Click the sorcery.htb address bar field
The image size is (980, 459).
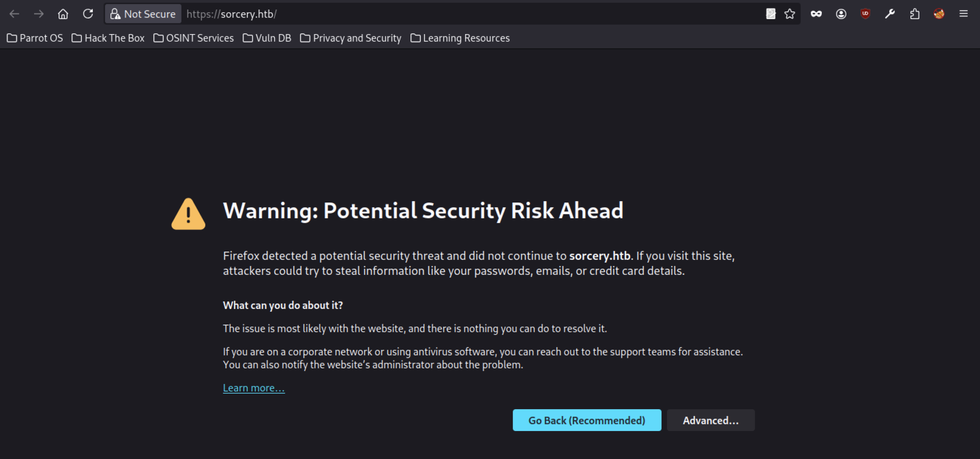pos(459,14)
